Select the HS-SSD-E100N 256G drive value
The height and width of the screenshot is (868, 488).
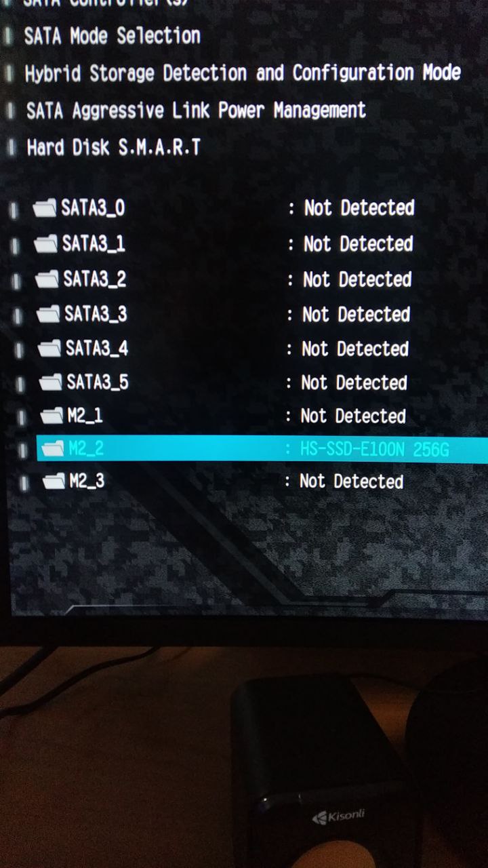tap(375, 449)
